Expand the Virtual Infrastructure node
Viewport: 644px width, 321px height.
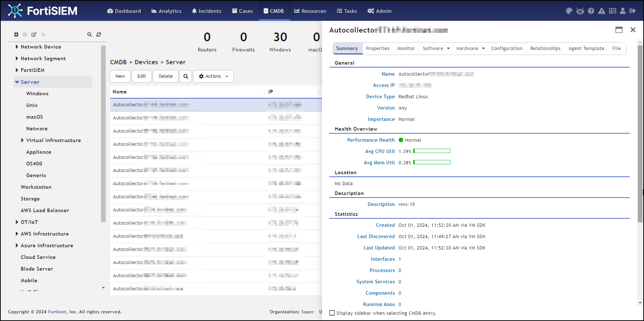(22, 140)
